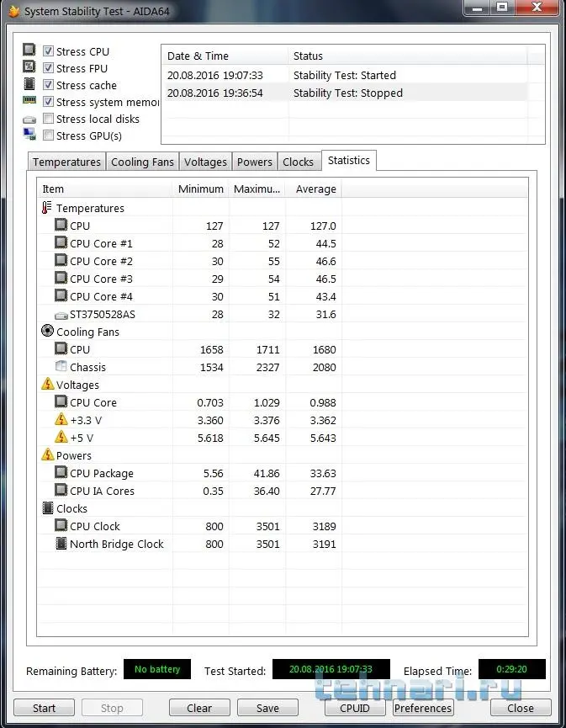This screenshot has height=728, width=566.
Task: Uncheck the Stress FPU checkbox
Action: click(x=48, y=68)
